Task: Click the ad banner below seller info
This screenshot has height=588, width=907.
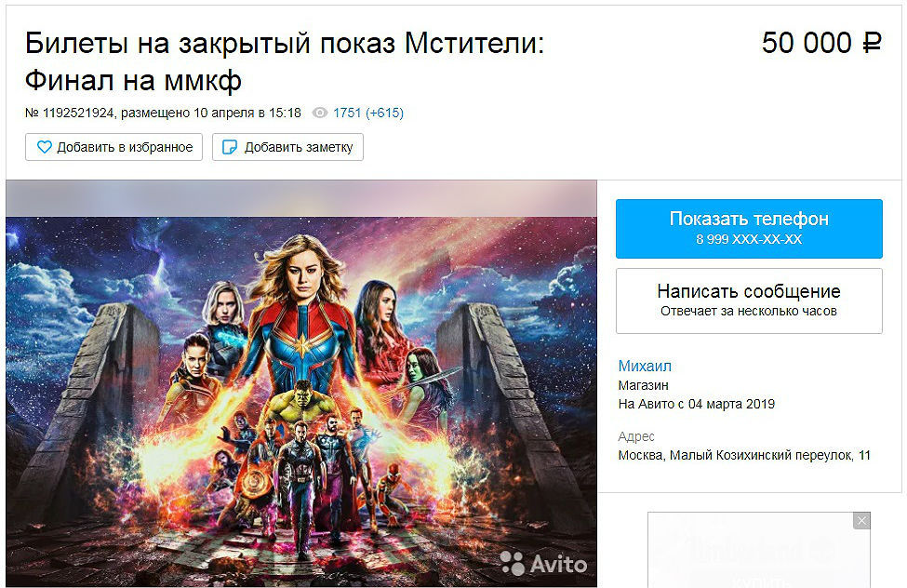Action: pos(759,550)
